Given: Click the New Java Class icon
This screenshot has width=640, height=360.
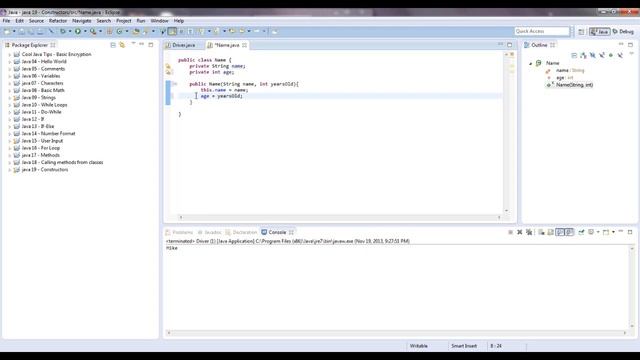Looking at the screenshot, I should 119,31.
